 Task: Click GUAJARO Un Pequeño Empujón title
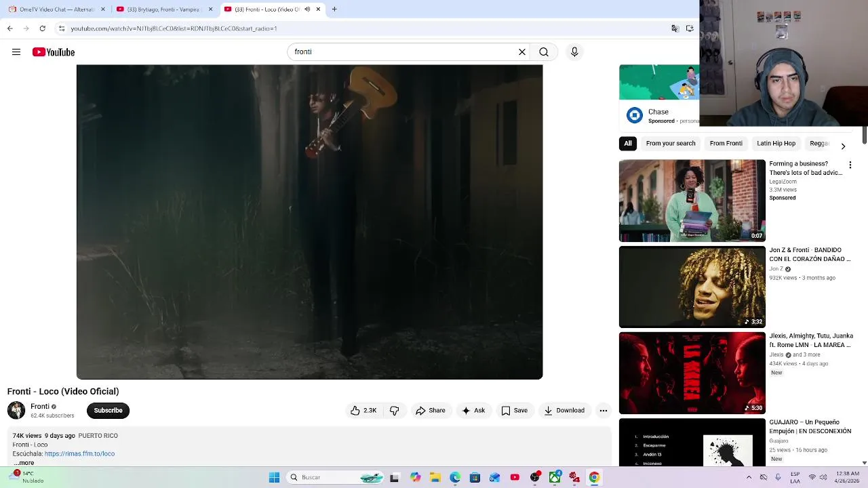click(810, 426)
